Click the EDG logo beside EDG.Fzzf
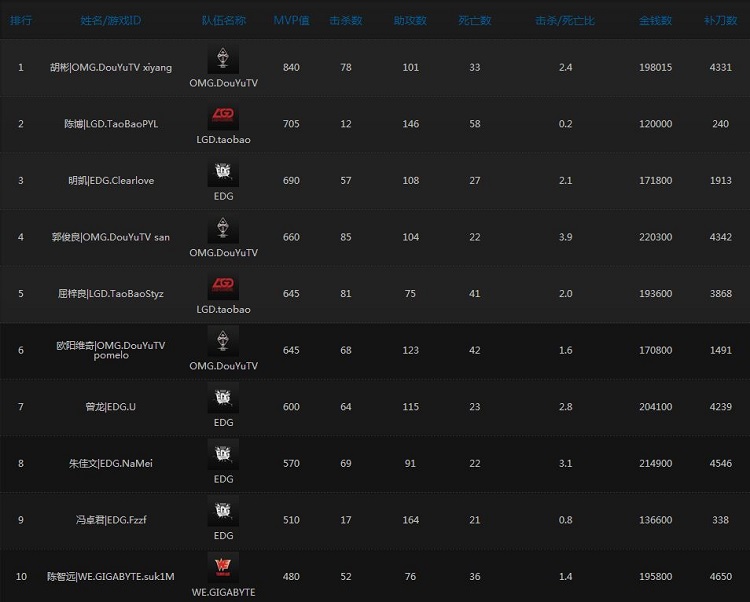The width and height of the screenshot is (750, 602). point(223,513)
